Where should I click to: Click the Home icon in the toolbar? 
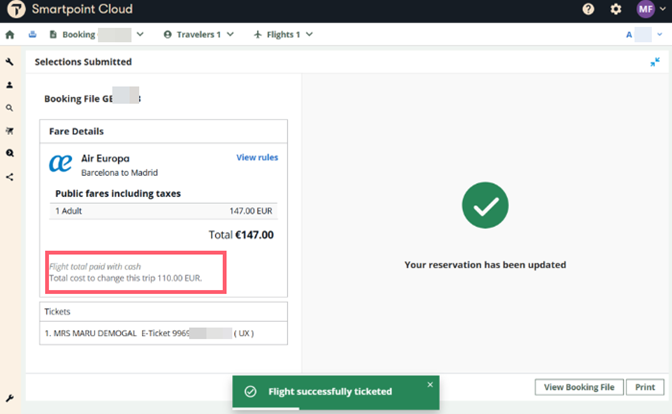tap(10, 35)
